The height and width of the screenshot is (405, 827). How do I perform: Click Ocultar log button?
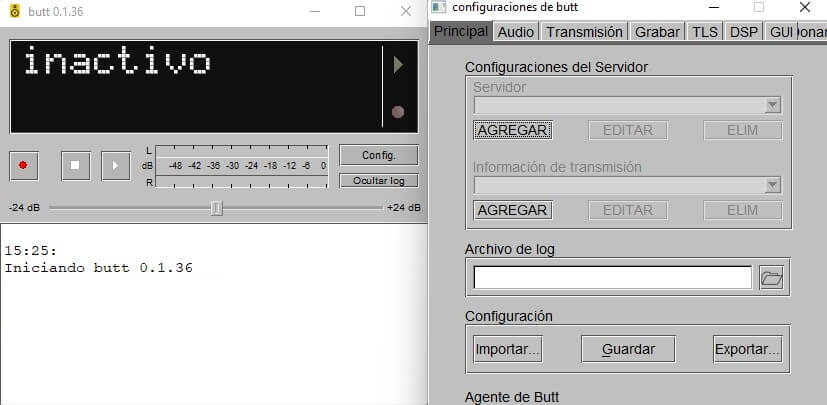tap(379, 181)
